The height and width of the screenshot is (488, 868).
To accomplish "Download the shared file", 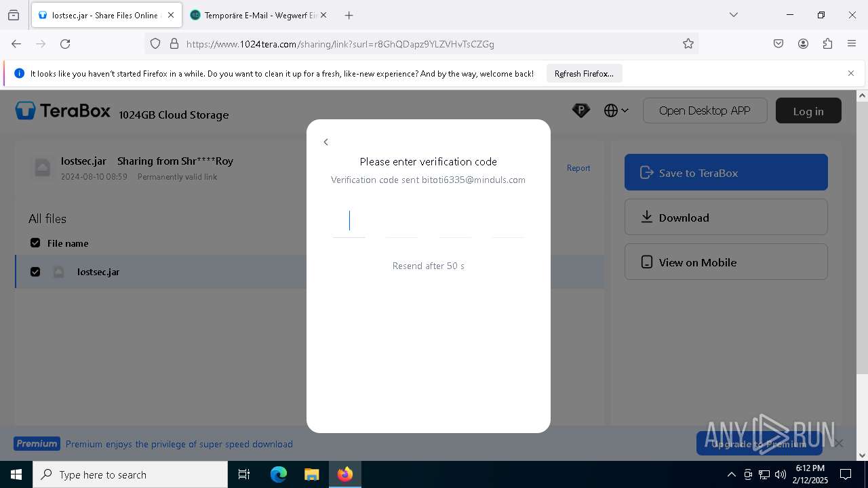I will pos(726,217).
